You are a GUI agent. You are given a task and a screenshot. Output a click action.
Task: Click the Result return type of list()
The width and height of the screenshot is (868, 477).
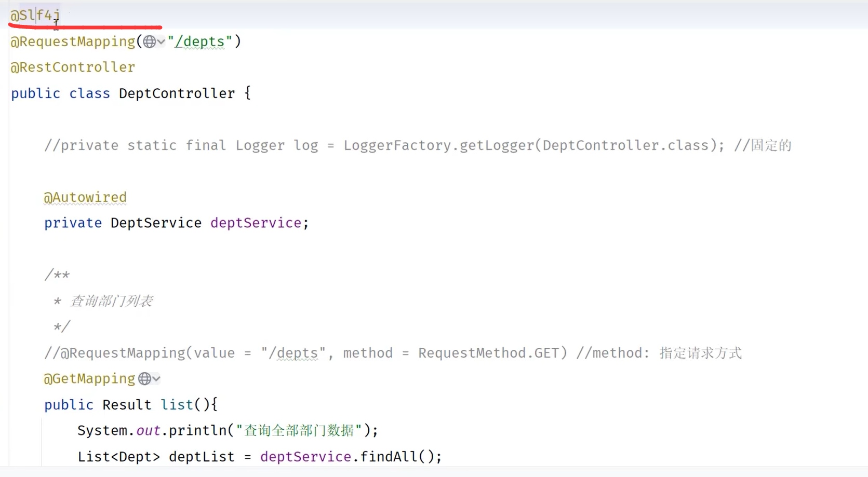(x=126, y=404)
